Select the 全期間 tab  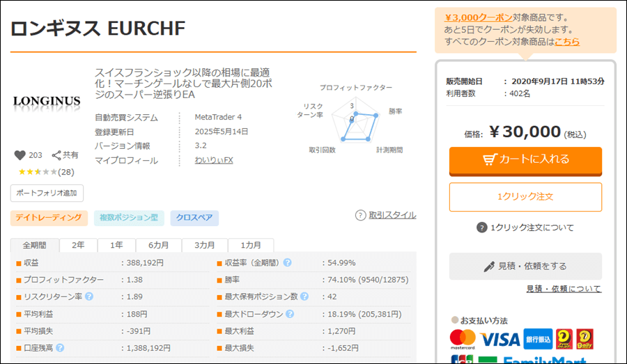click(35, 246)
